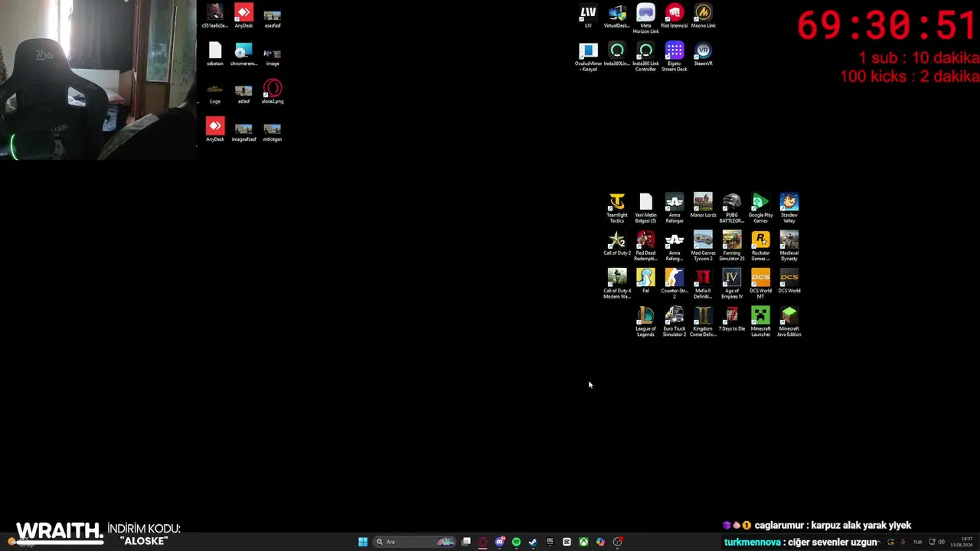Screen dimensions: 980x551
Task: Open the volume control in tray
Action: tap(941, 542)
